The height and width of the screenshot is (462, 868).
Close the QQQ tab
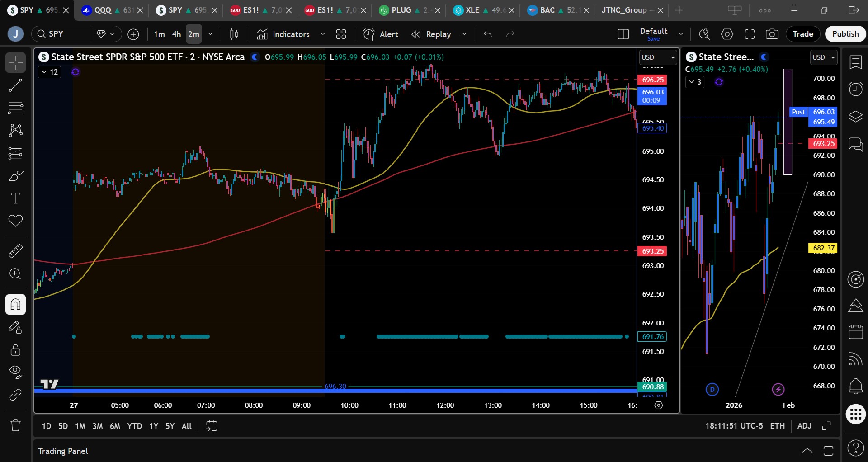[141, 10]
